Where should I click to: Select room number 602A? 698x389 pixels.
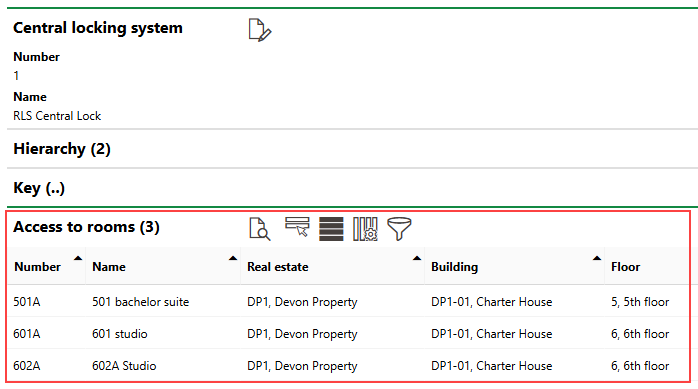click(27, 366)
